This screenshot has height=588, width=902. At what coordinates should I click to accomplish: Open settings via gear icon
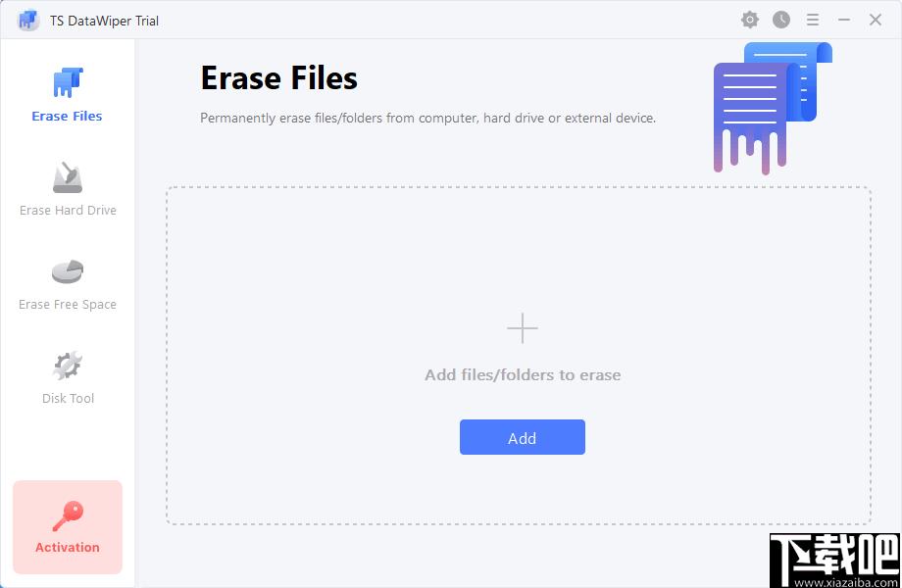pos(750,21)
